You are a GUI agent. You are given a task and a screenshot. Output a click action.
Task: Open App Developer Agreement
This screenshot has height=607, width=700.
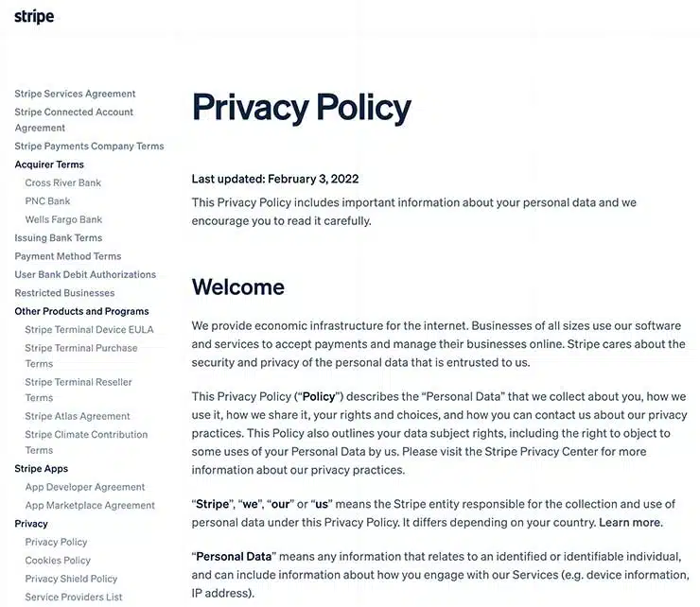[x=85, y=487]
